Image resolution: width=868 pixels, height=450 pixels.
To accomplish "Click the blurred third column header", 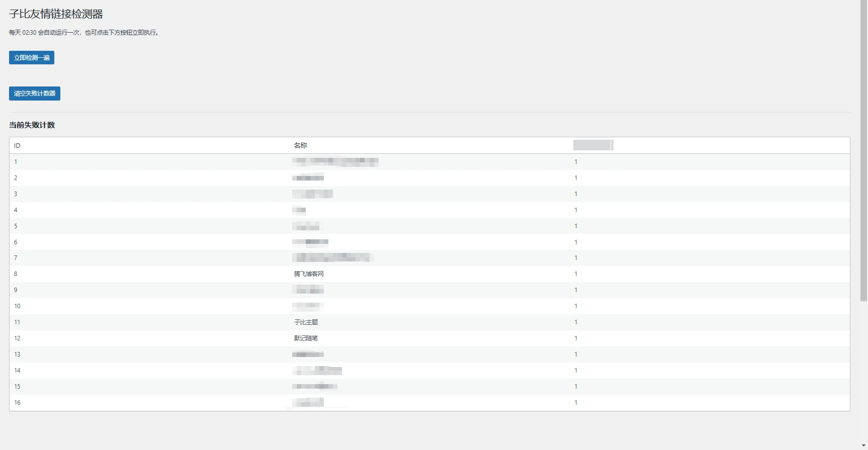I will [593, 145].
